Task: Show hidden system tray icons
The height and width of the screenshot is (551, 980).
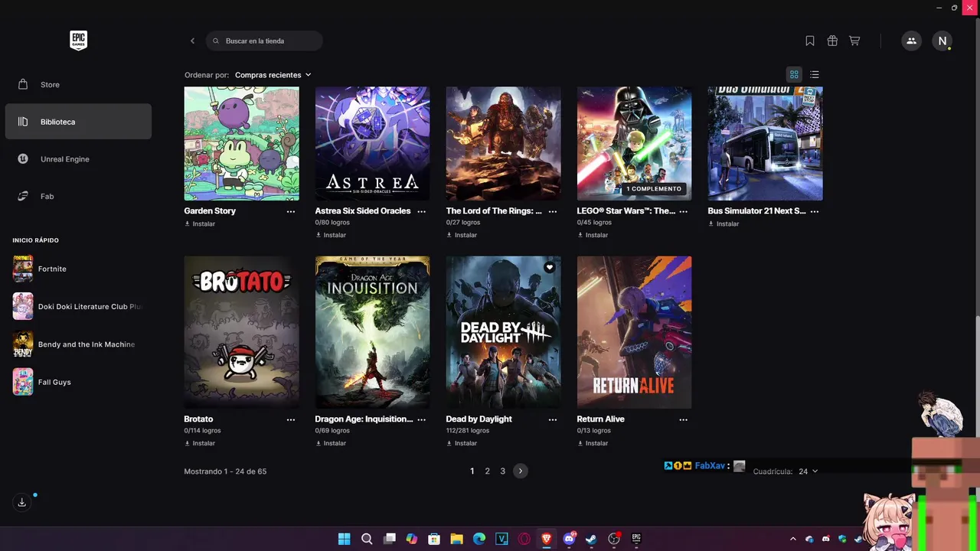Action: tap(793, 540)
